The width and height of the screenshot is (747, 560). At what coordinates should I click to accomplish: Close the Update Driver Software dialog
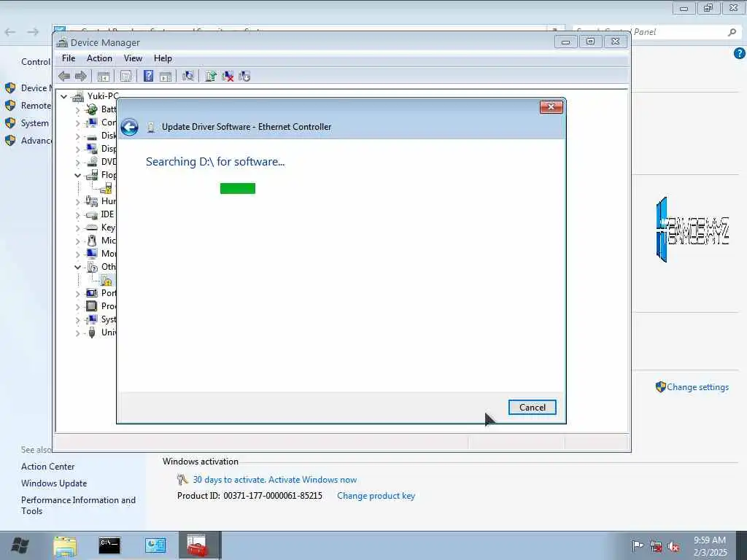(551, 107)
